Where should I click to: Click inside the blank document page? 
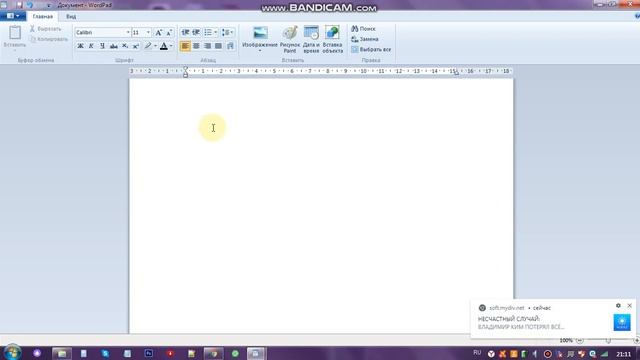tap(321, 206)
